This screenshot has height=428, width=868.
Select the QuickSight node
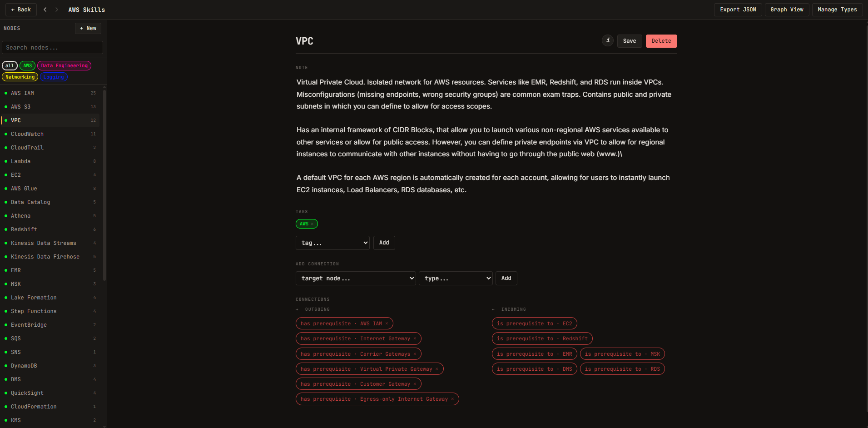tap(50, 393)
